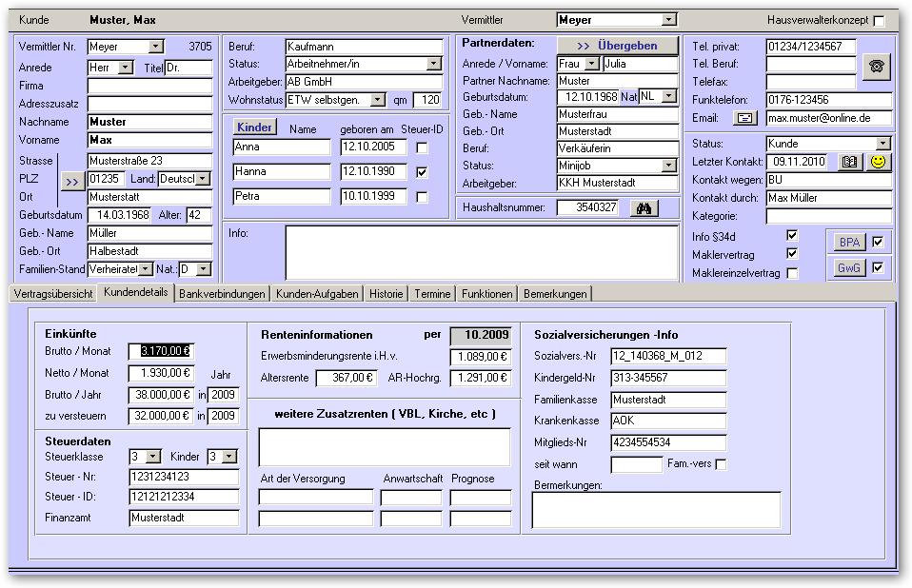Click the Kategorie input field

pos(828,216)
